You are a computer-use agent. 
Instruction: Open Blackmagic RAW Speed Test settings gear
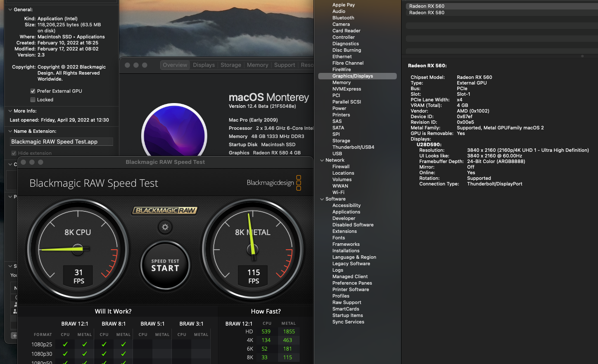tap(165, 227)
